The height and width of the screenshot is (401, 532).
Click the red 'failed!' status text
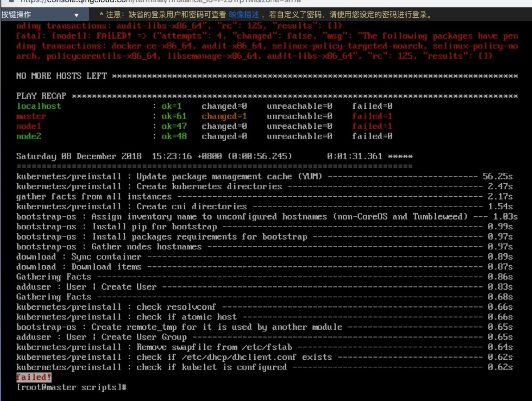34,377
